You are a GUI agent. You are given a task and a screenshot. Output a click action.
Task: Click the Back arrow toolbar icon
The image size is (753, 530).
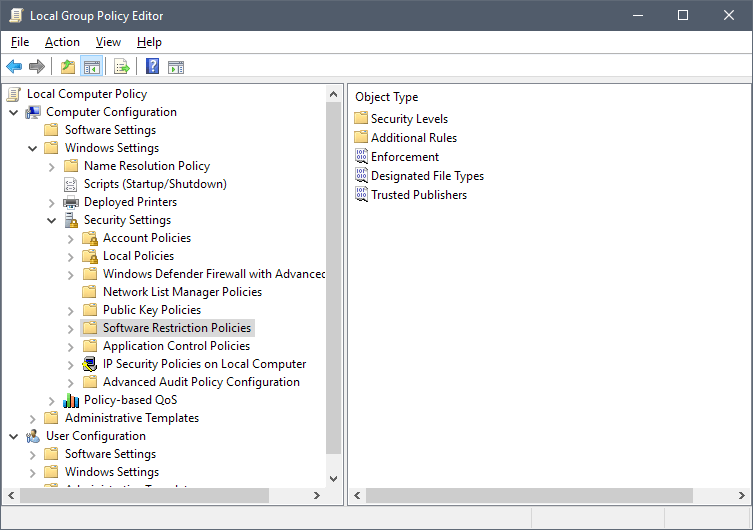click(x=14, y=66)
